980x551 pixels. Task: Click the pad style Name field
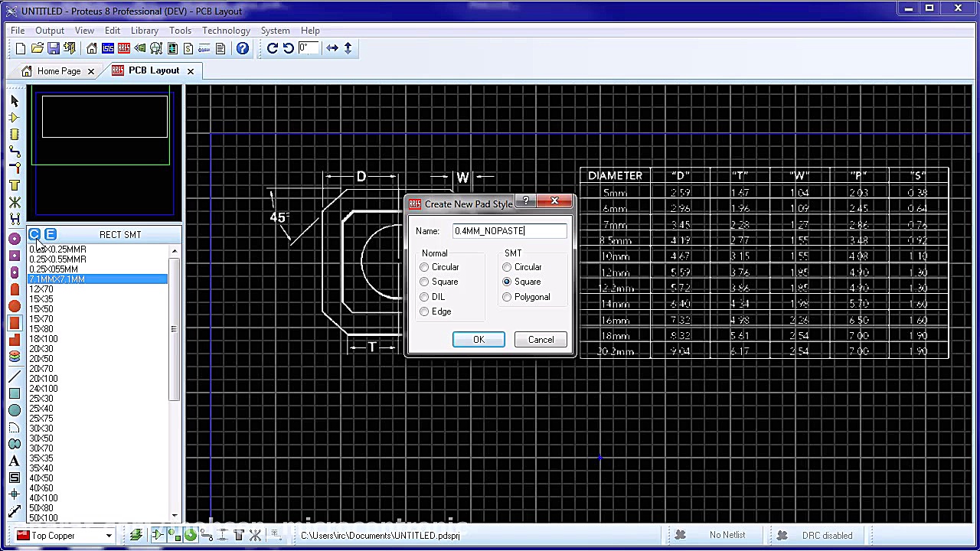pos(510,230)
